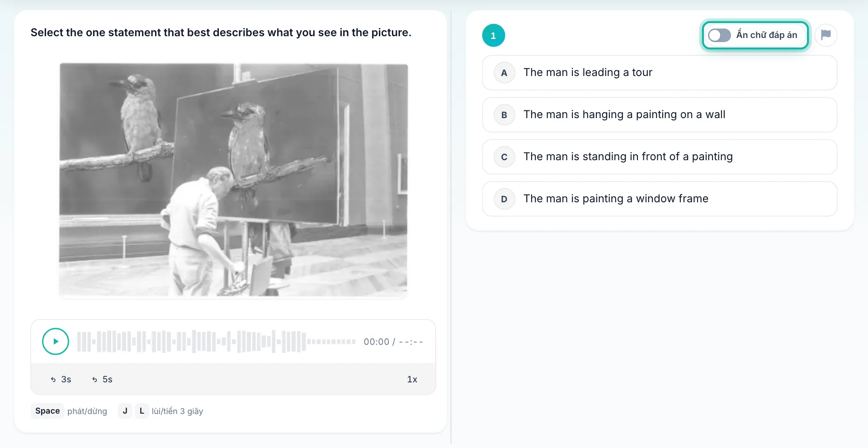Choose 'The man is painting a window frame'
868x448 pixels.
tap(660, 199)
